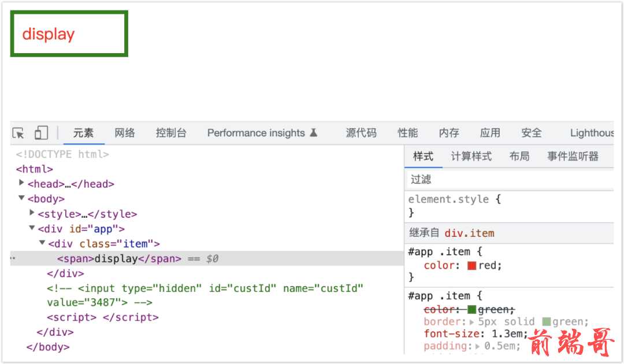Click the three-dot actions beside span row
The height and width of the screenshot is (364, 624).
[13, 259]
